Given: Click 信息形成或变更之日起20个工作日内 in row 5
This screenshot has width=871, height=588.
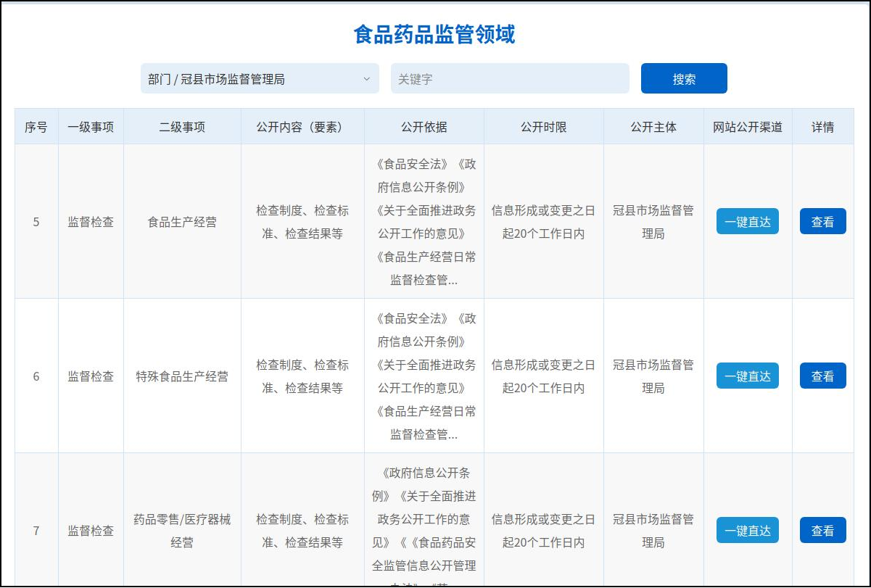Looking at the screenshot, I should point(544,222).
